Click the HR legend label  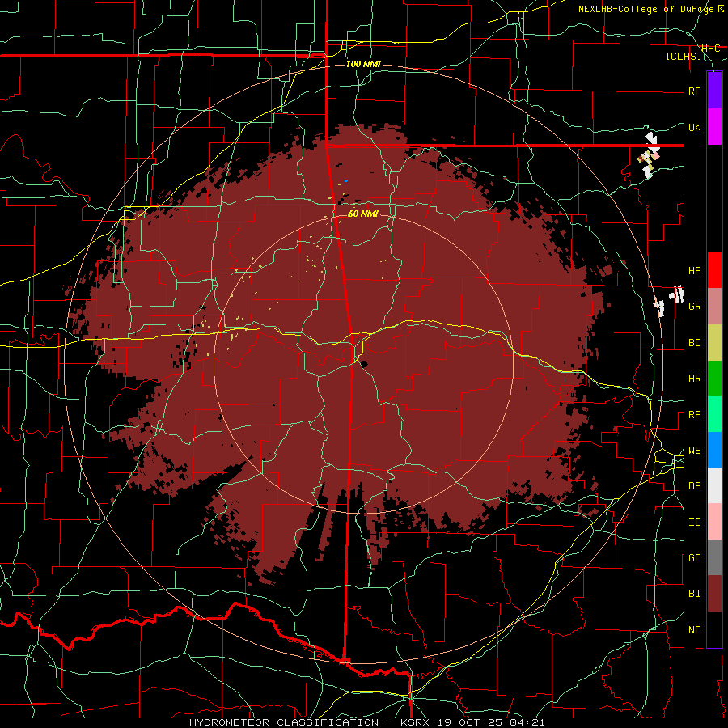[694, 379]
